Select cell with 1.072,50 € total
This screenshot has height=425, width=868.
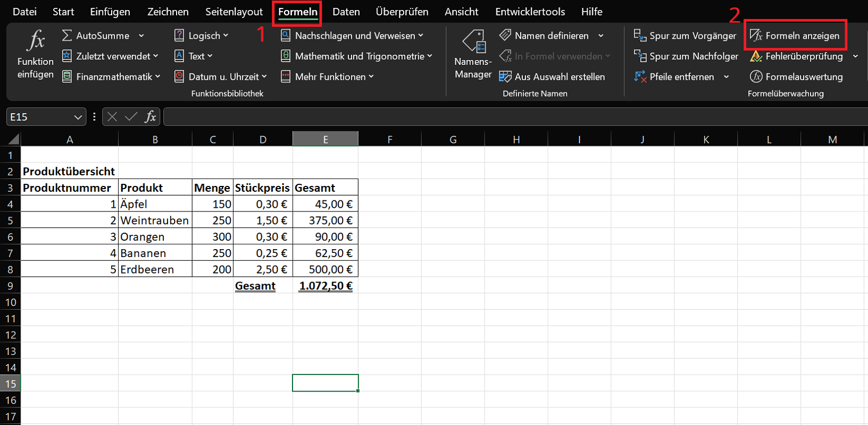coord(325,286)
